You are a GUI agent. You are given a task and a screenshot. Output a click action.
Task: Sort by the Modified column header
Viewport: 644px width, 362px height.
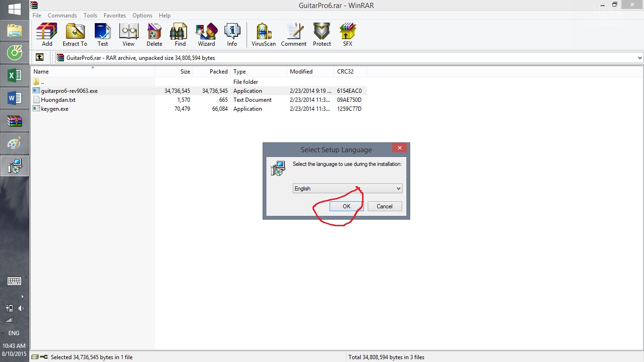311,72
